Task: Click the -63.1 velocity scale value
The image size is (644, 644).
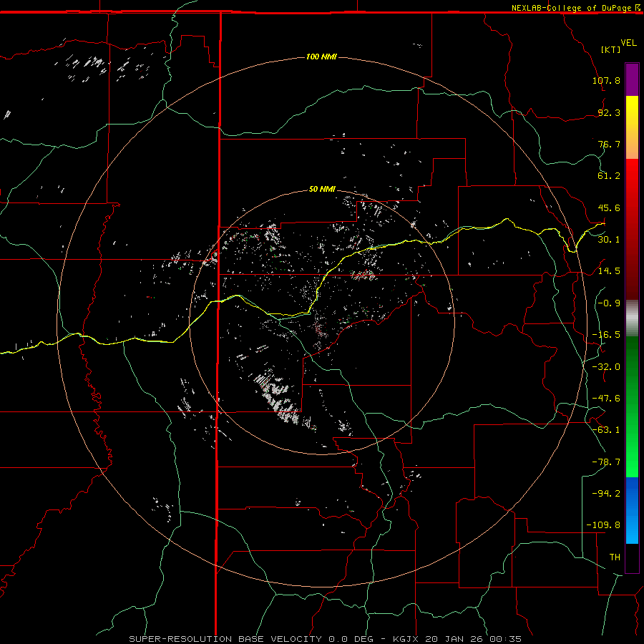Action: 606,430
